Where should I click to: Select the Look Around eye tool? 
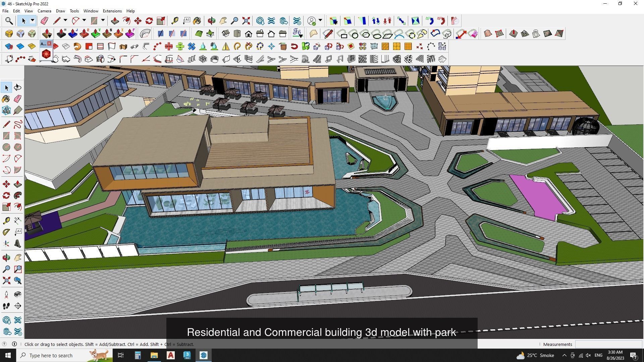(18, 295)
